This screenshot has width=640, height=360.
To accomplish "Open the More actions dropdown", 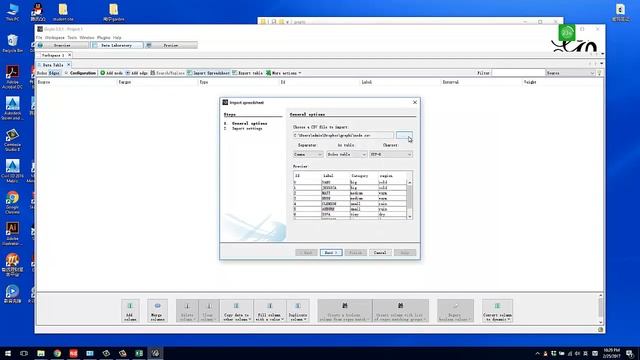I will pyautogui.click(x=284, y=73).
